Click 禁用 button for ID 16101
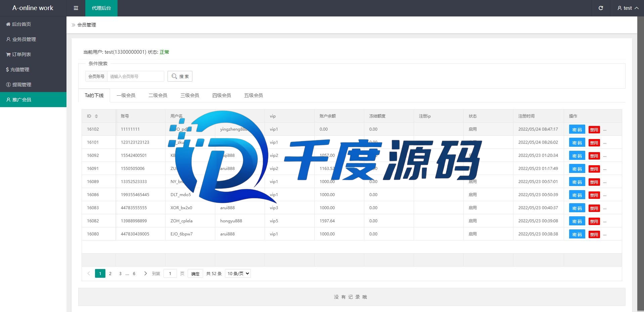 594,143
